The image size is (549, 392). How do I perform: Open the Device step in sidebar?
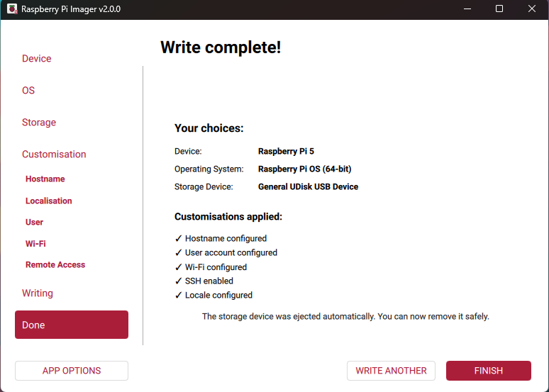coord(37,59)
